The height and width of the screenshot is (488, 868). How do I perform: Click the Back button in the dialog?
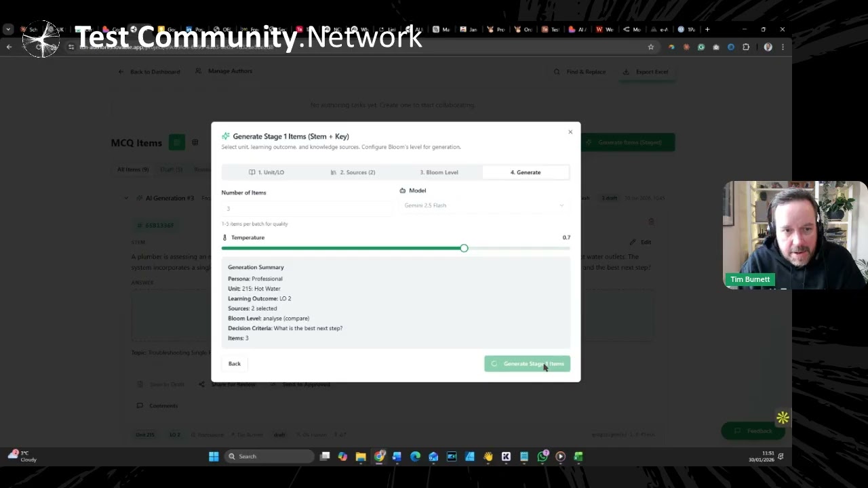click(234, 364)
